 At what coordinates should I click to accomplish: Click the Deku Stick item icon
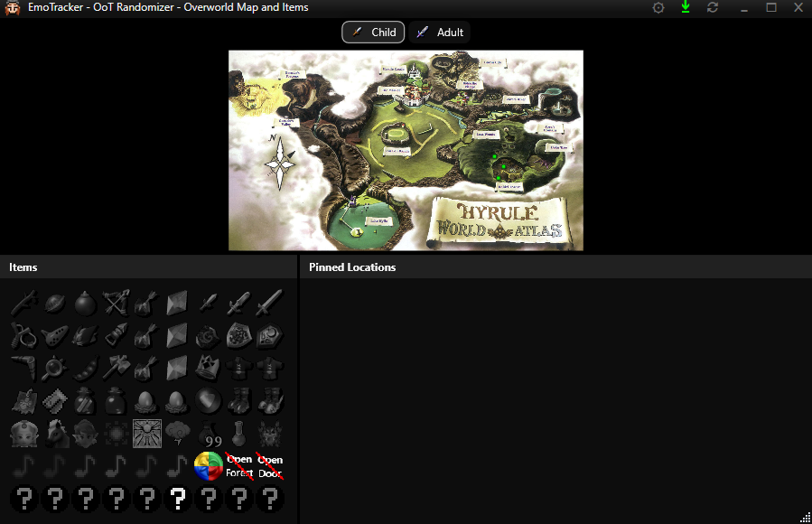pyautogui.click(x=23, y=303)
